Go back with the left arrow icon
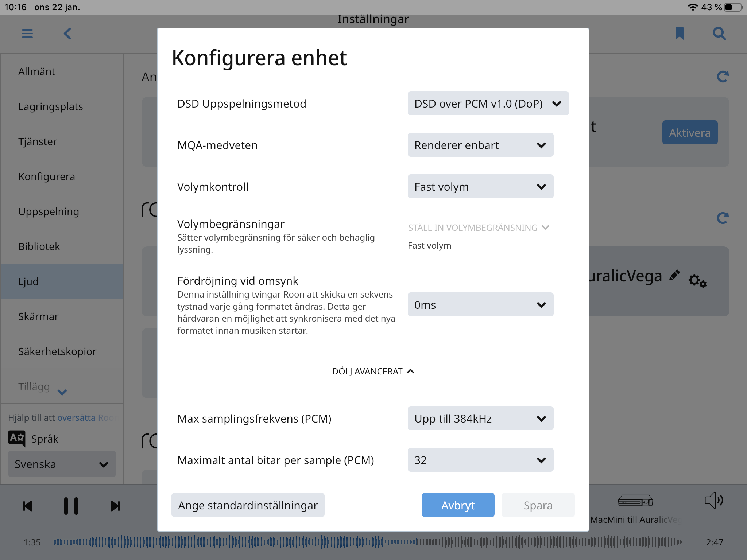Viewport: 747px width, 560px height. pyautogui.click(x=67, y=34)
